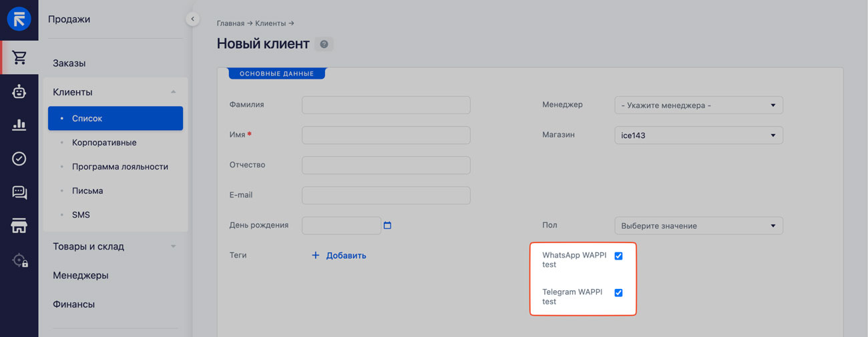
Task: Select Корпоративные in the clients submenu
Action: pyautogui.click(x=104, y=143)
